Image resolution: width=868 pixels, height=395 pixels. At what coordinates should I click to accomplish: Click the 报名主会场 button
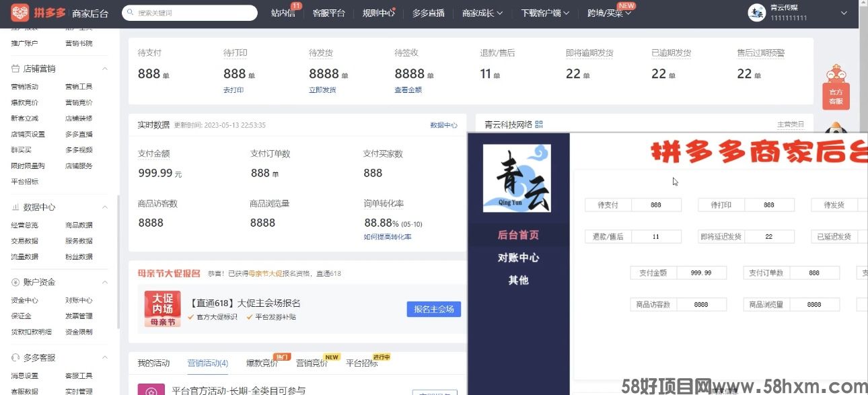433,309
